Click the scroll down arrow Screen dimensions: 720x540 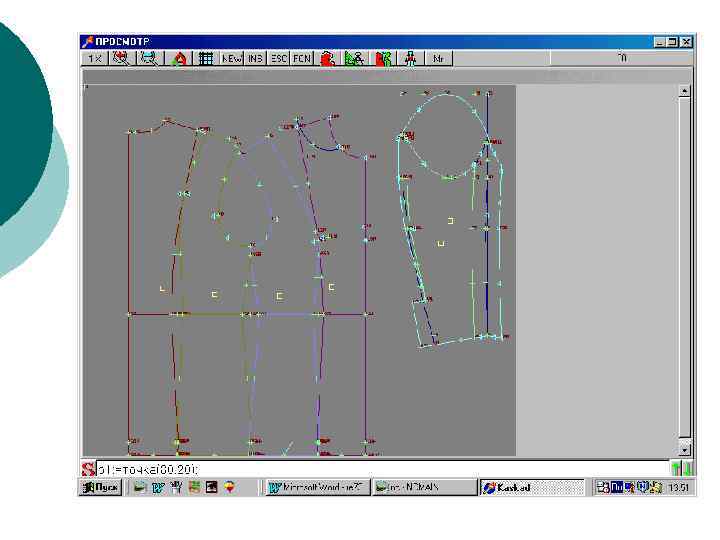point(684,450)
